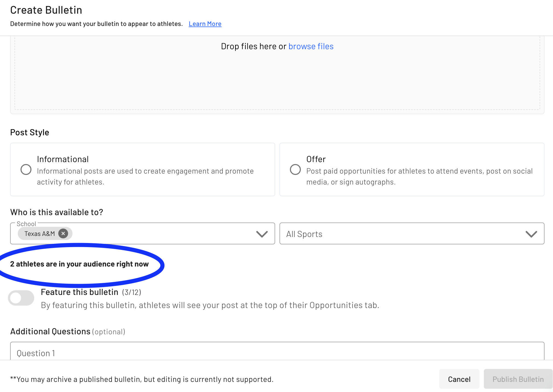The height and width of the screenshot is (392, 553).
Task: Click the Feature this bulletin label
Action: (79, 292)
